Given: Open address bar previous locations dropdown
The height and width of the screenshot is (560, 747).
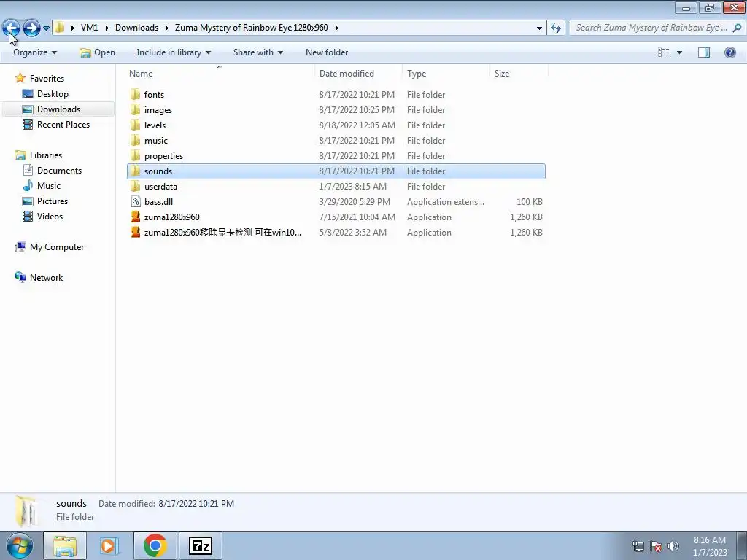Looking at the screenshot, I should coord(539,28).
